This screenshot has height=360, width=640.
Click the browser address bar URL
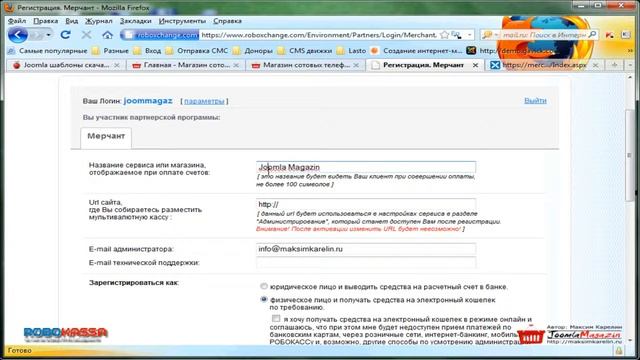(319, 35)
